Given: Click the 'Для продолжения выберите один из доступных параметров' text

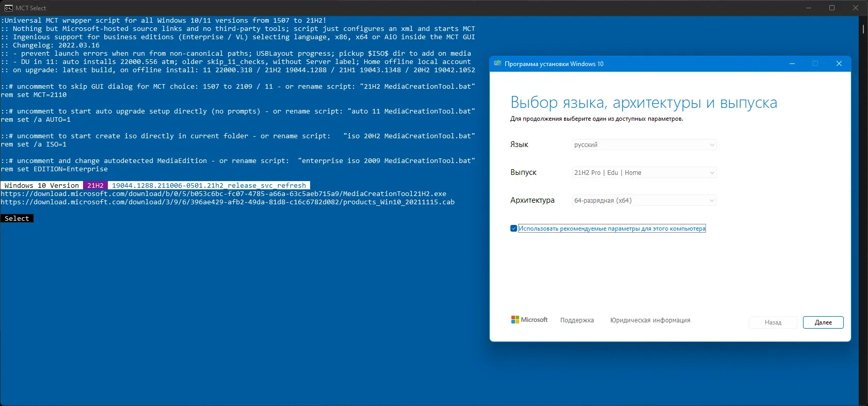Looking at the screenshot, I should [597, 119].
